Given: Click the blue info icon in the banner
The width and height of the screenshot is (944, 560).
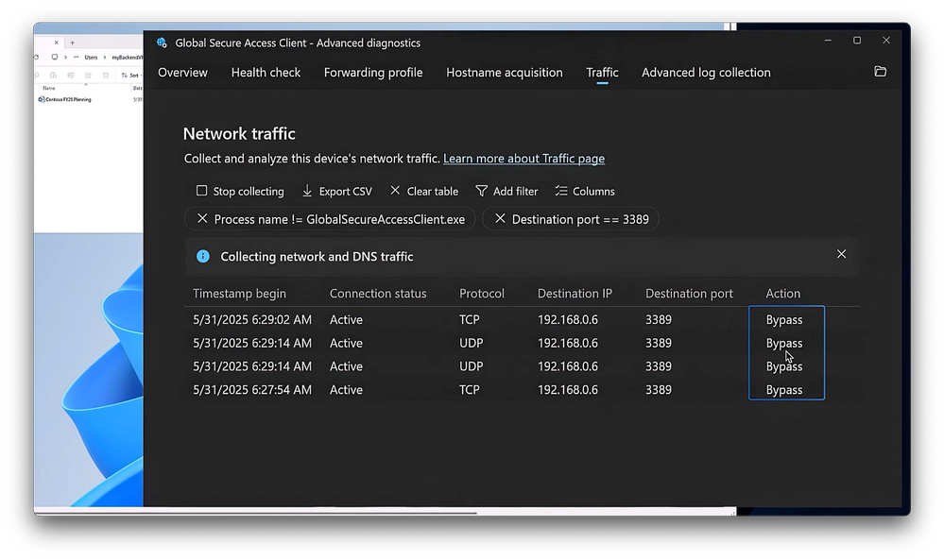Looking at the screenshot, I should 202,256.
